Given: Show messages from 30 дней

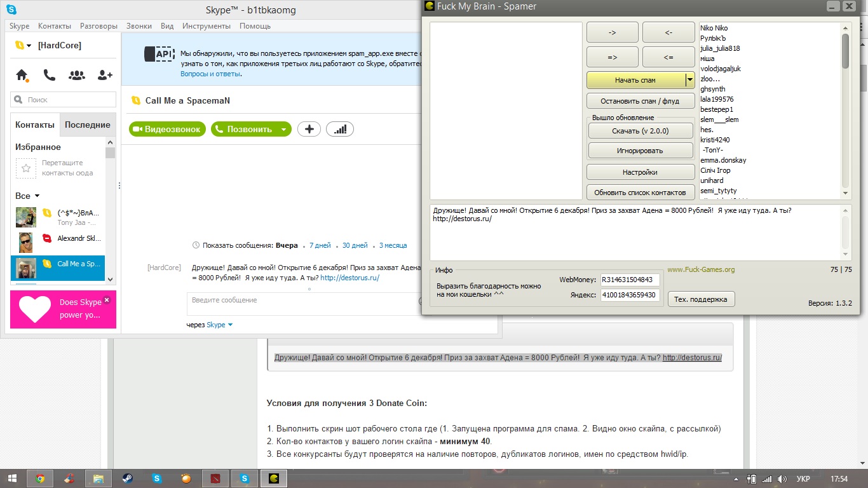Looking at the screenshot, I should 355,245.
